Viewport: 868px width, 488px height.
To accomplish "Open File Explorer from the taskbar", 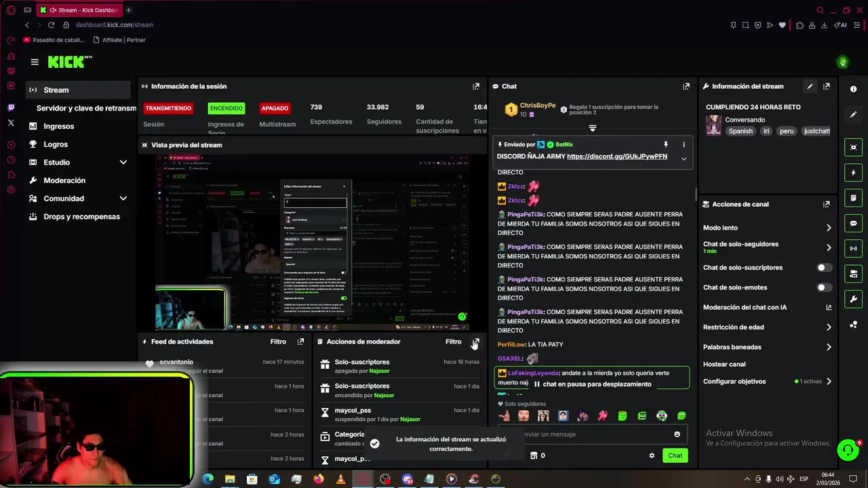I will (x=230, y=479).
